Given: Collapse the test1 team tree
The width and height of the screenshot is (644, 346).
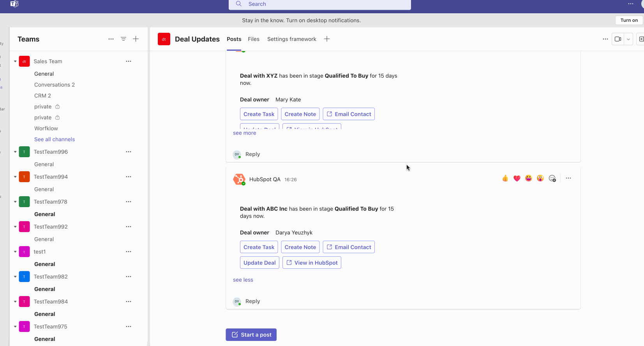Looking at the screenshot, I should point(15,252).
